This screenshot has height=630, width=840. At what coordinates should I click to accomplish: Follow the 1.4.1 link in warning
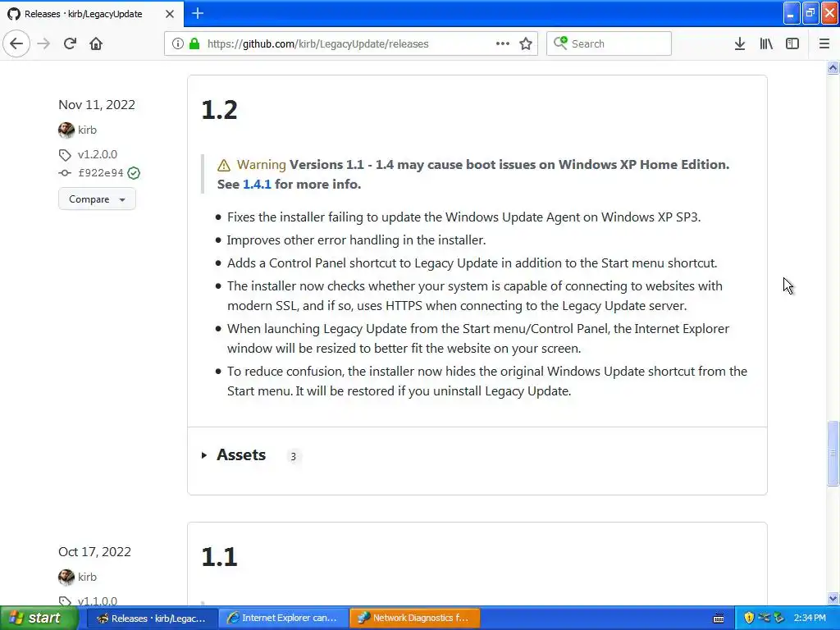[257, 185]
